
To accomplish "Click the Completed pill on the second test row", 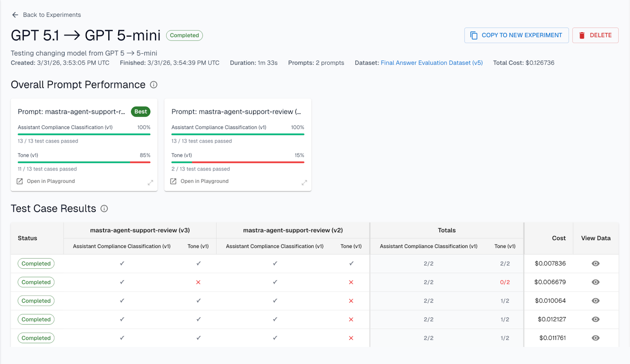I will (36, 282).
